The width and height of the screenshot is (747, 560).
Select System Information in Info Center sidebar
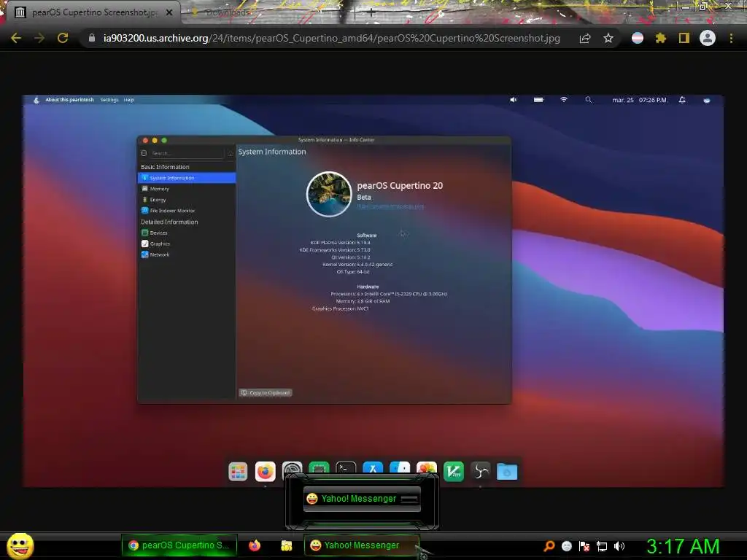pyautogui.click(x=187, y=178)
